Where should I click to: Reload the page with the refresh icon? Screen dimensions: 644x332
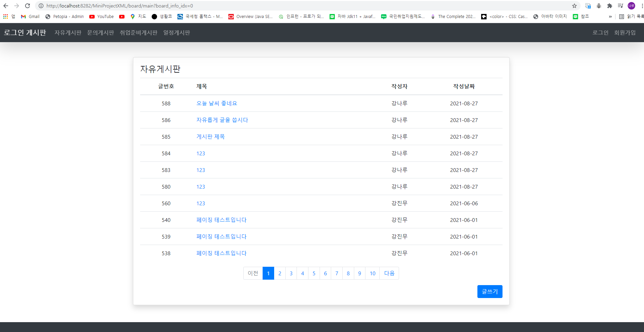[27, 6]
